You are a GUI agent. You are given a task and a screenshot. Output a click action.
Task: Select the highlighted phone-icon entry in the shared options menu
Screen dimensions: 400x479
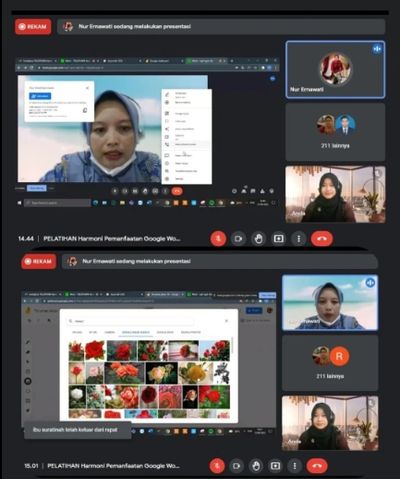(186, 144)
